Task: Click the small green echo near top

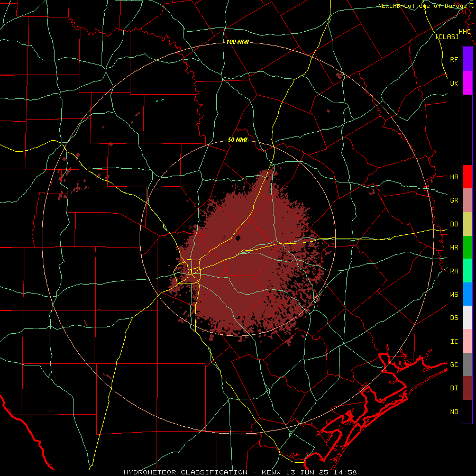Action: coord(160,100)
